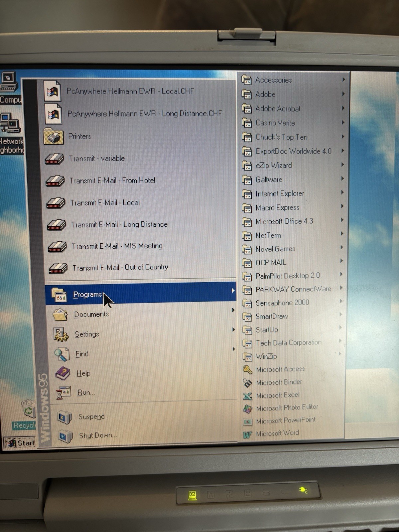This screenshot has height=532, width=399.
Task: Click the Microsoft Word icon
Action: 247,434
